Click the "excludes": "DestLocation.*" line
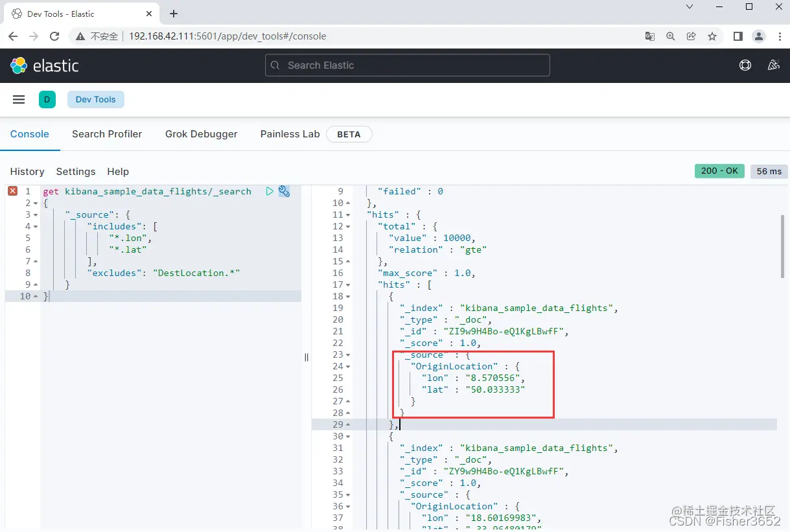 pos(163,273)
